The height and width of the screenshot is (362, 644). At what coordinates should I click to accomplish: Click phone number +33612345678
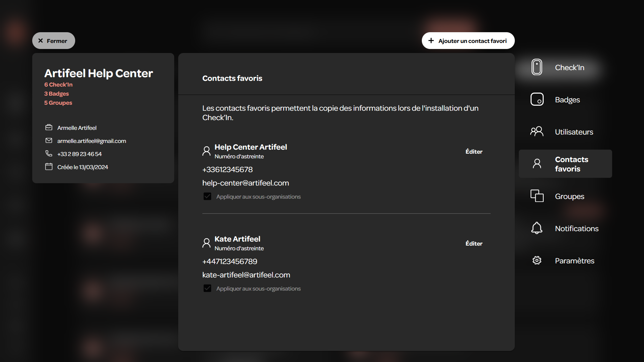(x=228, y=169)
